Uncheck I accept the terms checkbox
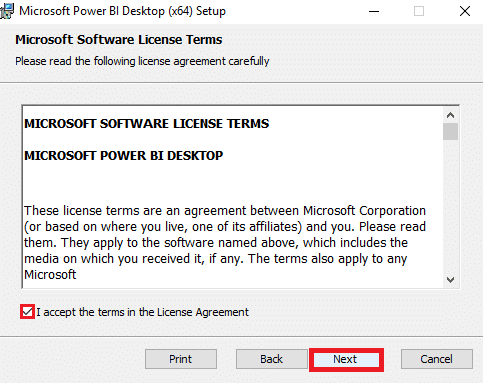This screenshot has width=483, height=383. coord(27,312)
